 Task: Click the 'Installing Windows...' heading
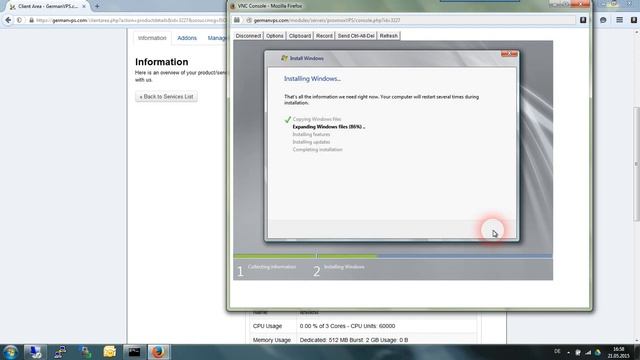[312, 79]
